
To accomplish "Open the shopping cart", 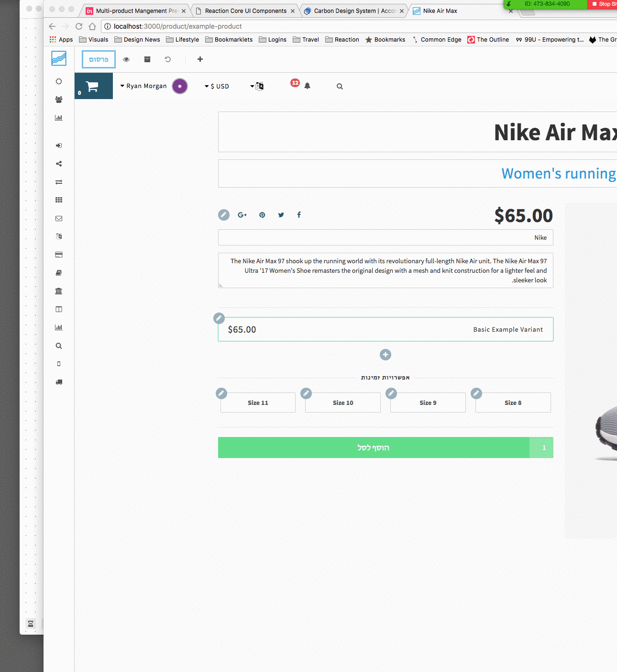I will (94, 86).
